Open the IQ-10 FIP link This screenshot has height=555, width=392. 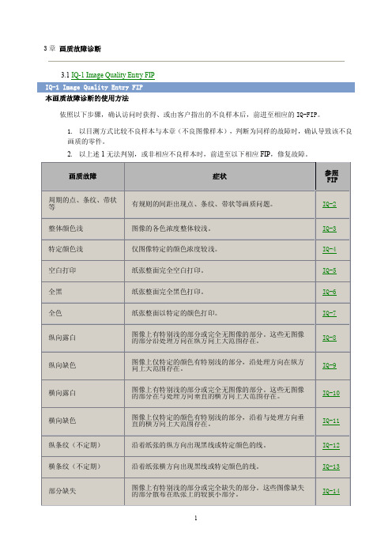331,393
